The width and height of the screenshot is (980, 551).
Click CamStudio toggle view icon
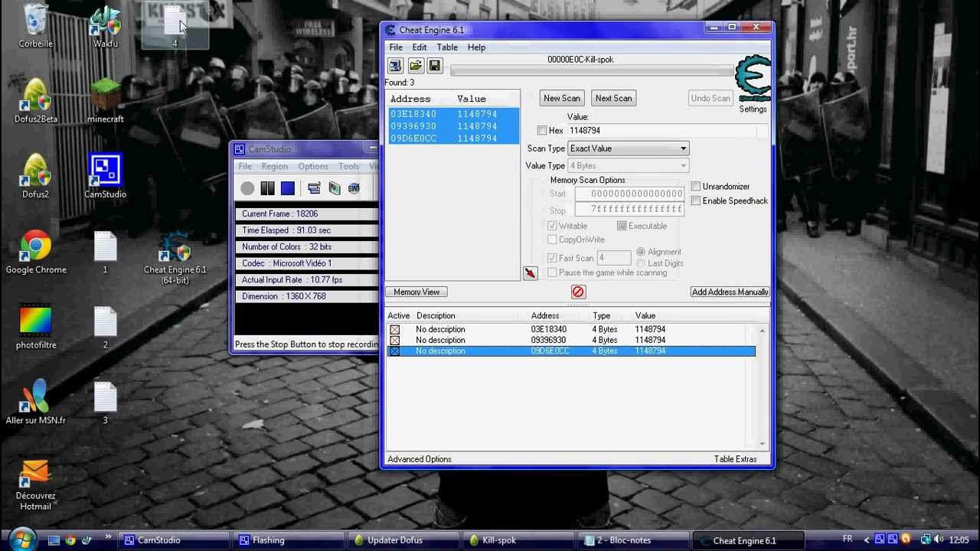point(314,188)
